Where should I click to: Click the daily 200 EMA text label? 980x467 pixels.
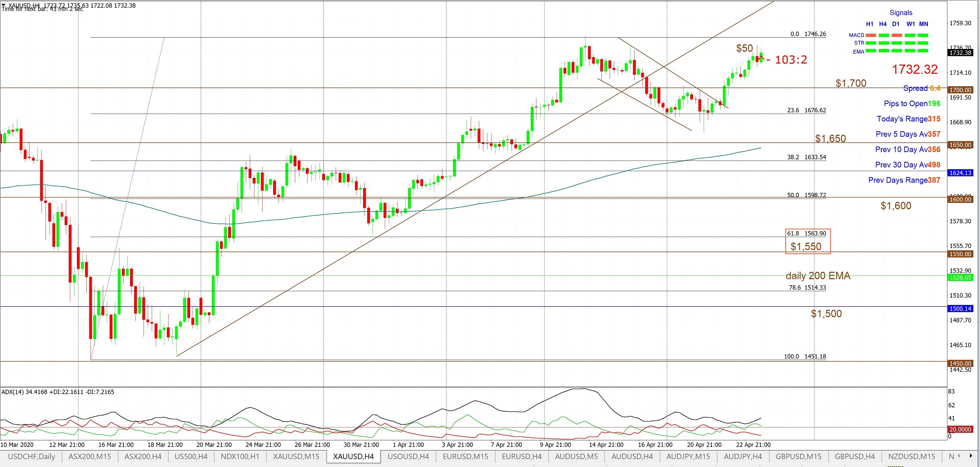tap(818, 276)
